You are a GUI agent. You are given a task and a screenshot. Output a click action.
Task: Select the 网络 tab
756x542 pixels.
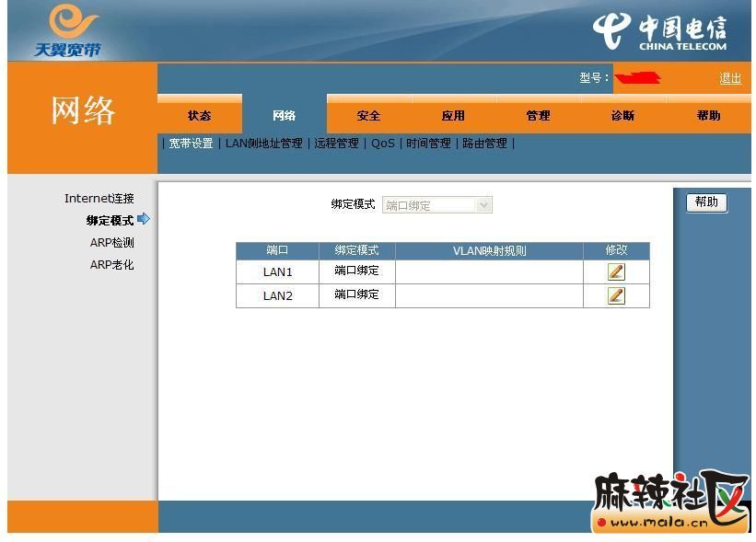point(285,116)
